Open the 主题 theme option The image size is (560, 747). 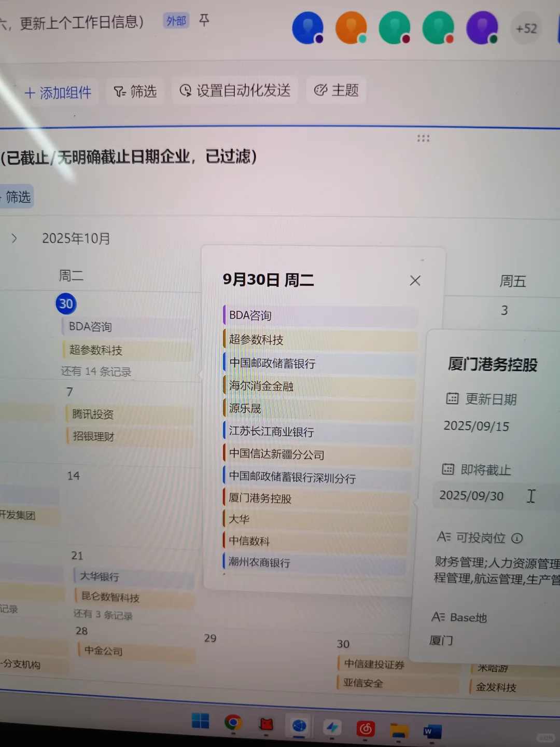(x=337, y=90)
